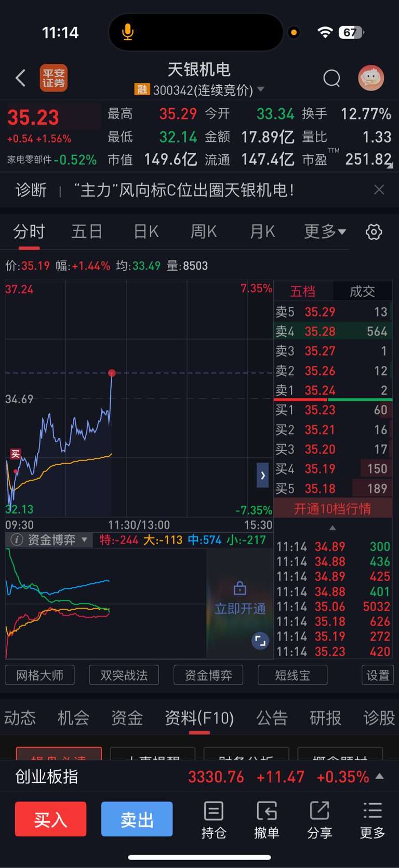The width and height of the screenshot is (399, 868).
Task: Expand the 资金博弈 indicator dropdown
Action: tap(85, 540)
